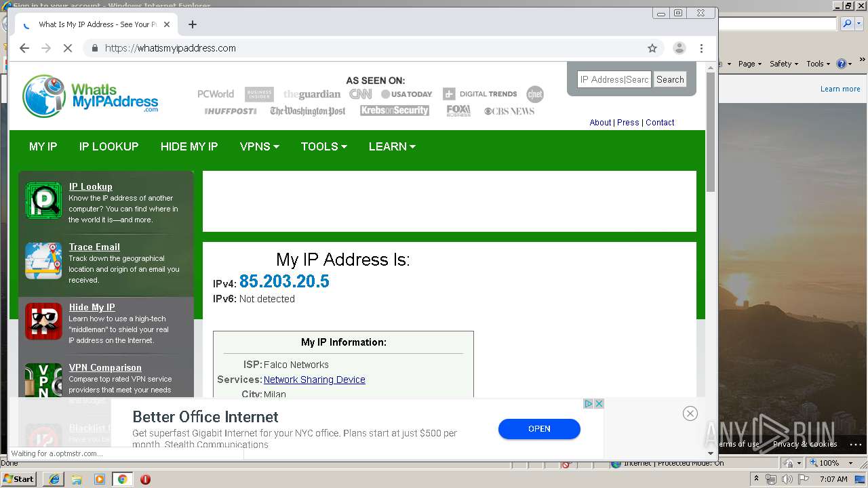Click the Hide My IP mustache icon

click(43, 321)
